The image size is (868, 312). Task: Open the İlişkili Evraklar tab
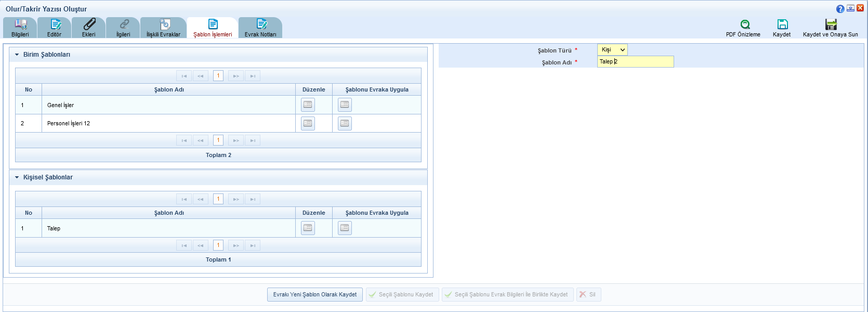click(164, 28)
